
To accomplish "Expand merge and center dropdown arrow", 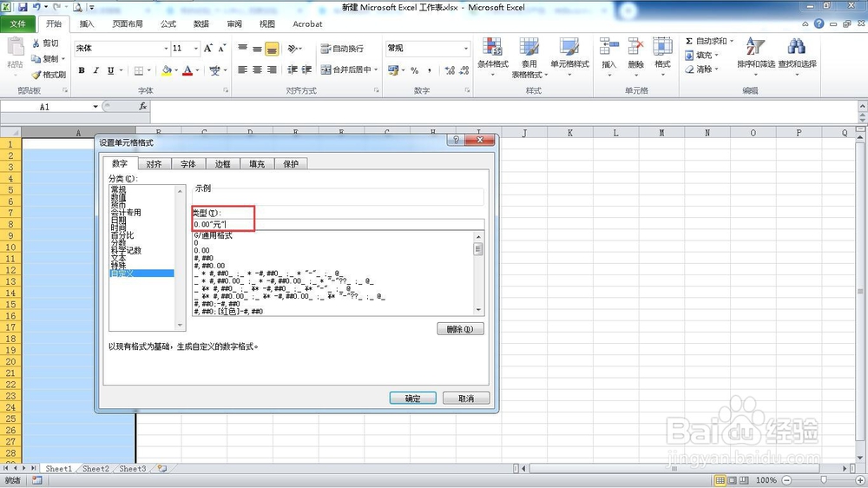I will click(376, 69).
